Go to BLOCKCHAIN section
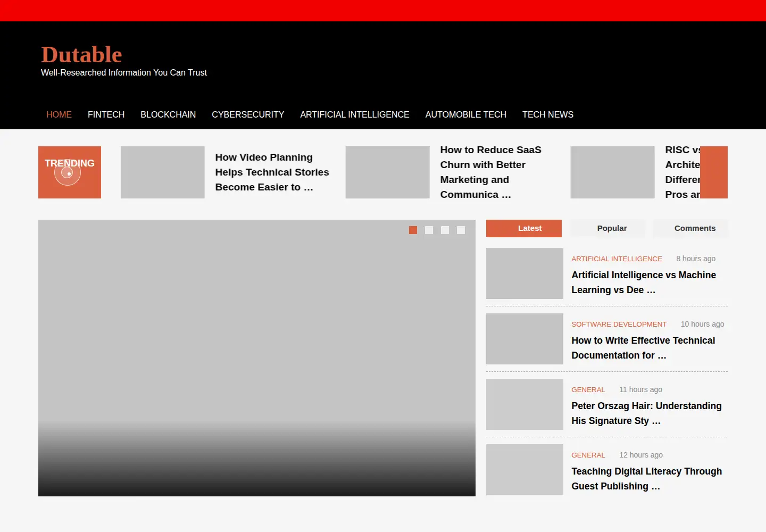The width and height of the screenshot is (766, 532). (168, 114)
